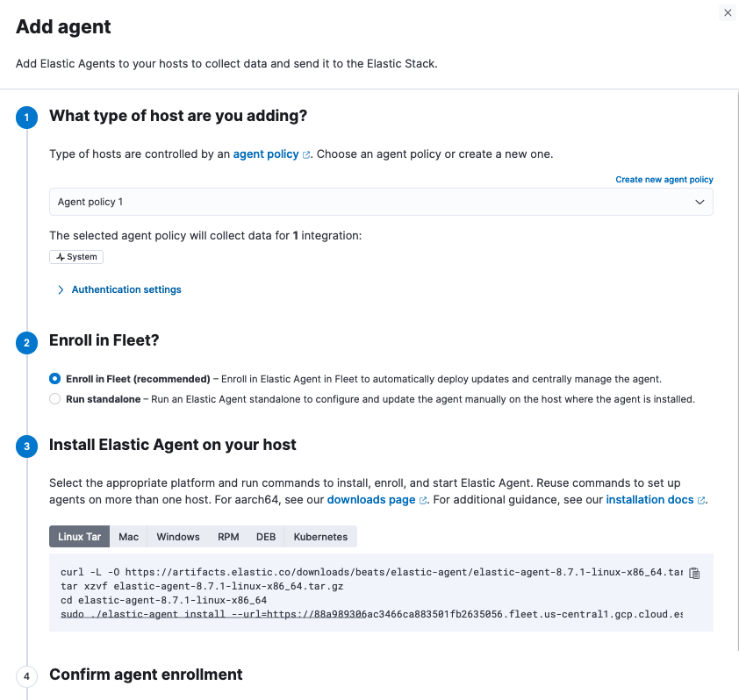
Task: Switch to the Mac tab
Action: click(128, 536)
